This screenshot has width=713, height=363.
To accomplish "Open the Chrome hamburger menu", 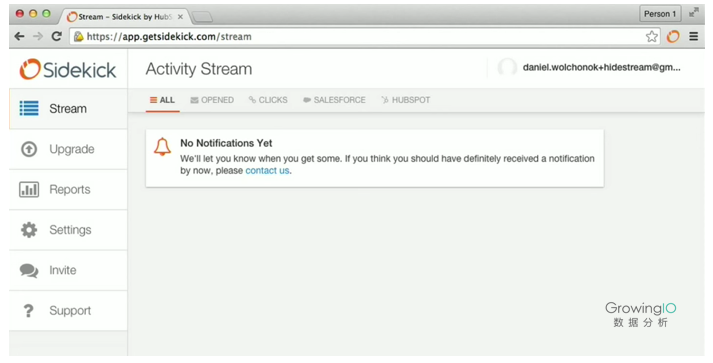I will click(x=693, y=36).
